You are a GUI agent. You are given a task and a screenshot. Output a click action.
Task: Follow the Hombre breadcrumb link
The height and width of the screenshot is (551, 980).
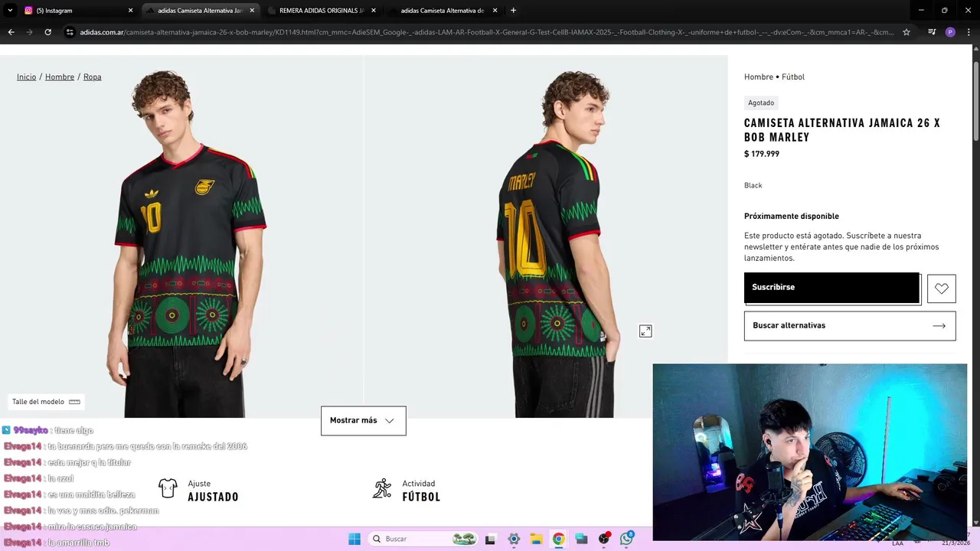pyautogui.click(x=60, y=77)
